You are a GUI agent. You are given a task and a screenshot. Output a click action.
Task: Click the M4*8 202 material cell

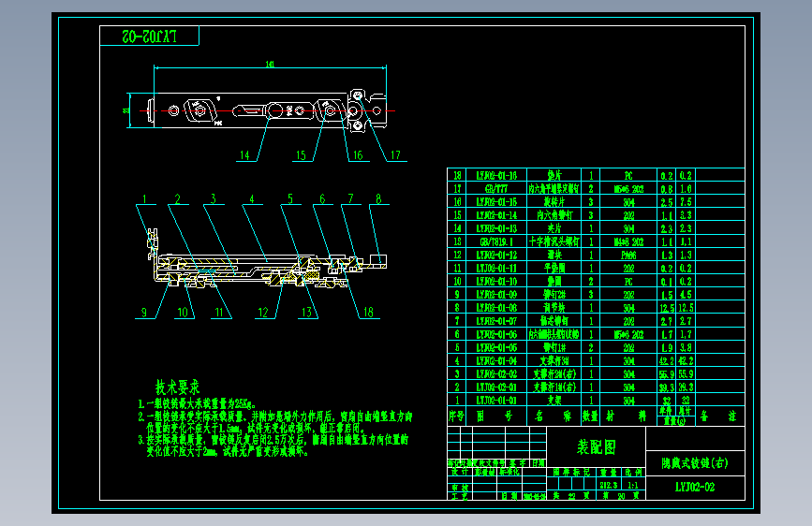coord(628,241)
